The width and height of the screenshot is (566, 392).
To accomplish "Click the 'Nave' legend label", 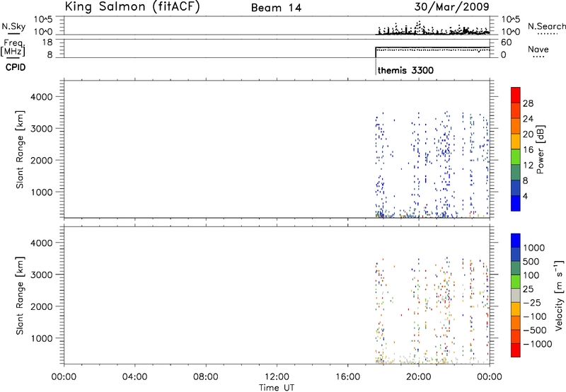I will tap(538, 50).
